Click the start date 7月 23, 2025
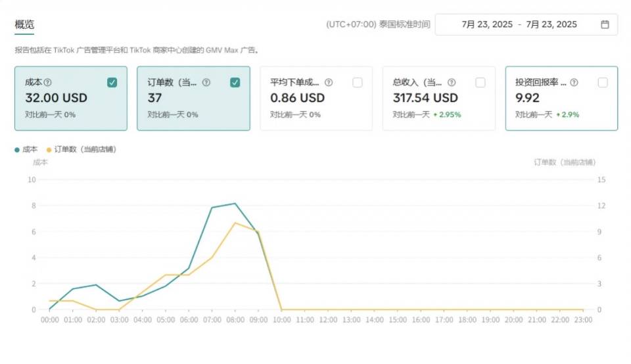 (x=487, y=24)
